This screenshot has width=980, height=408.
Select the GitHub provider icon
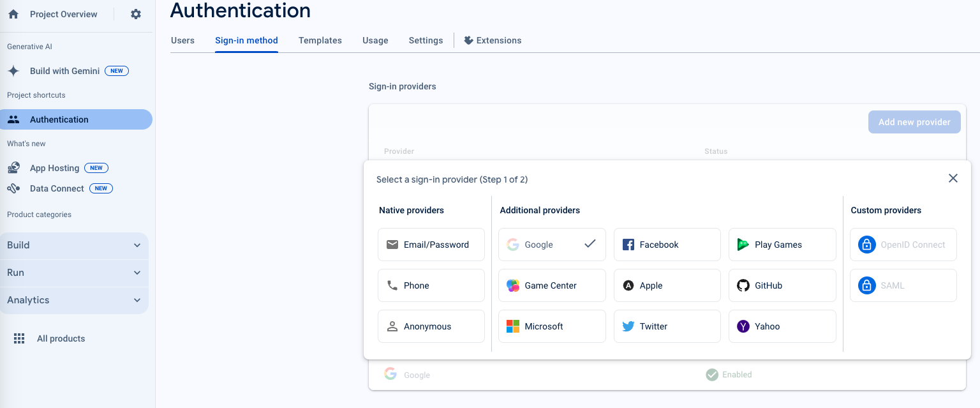pos(743,285)
